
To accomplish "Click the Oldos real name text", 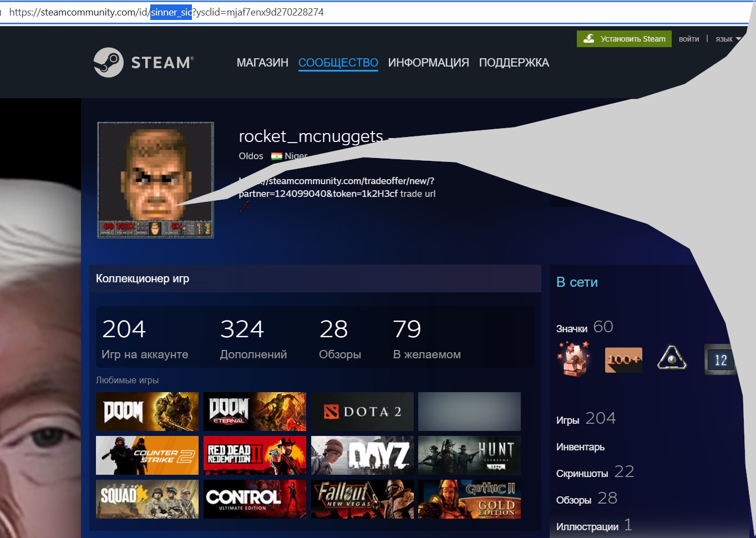I will [x=251, y=156].
